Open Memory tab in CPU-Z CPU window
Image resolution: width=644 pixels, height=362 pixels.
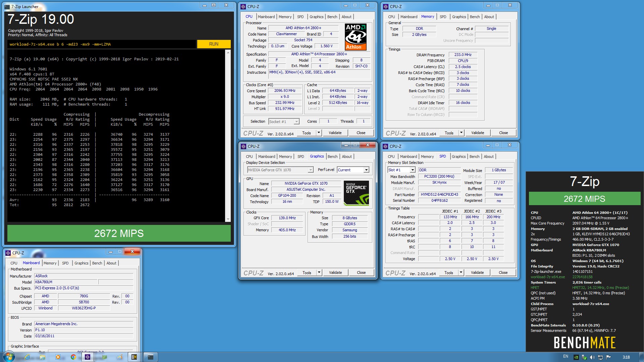pyautogui.click(x=285, y=17)
